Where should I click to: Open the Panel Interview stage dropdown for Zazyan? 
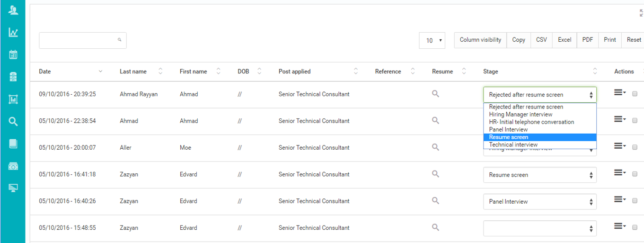[x=539, y=201]
